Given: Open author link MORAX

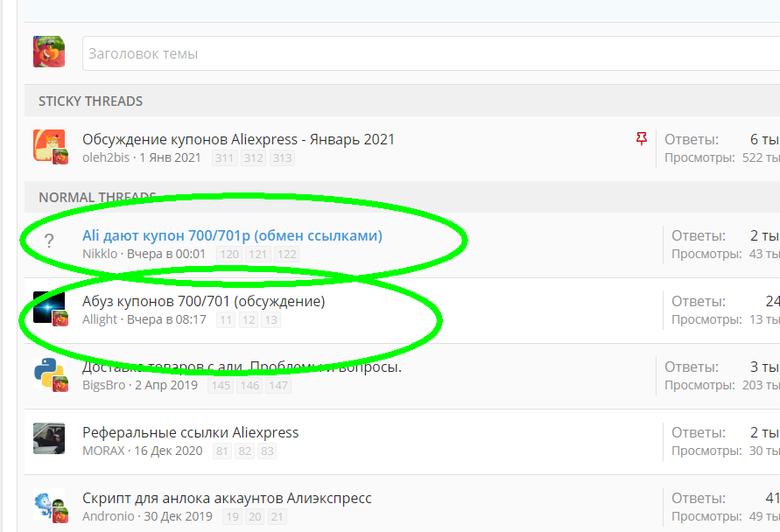Looking at the screenshot, I should point(103,451).
